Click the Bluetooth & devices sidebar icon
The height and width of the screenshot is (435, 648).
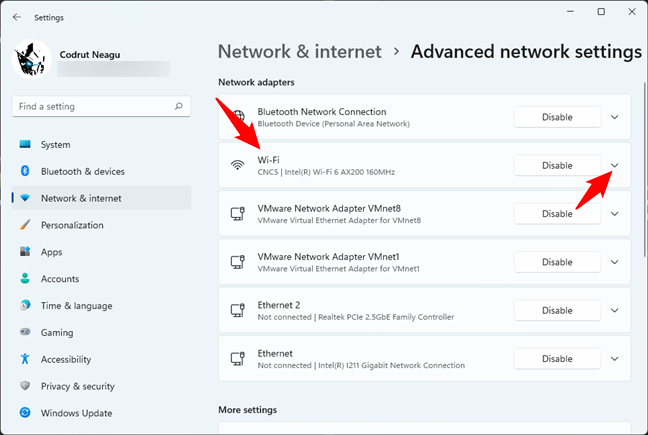point(25,171)
